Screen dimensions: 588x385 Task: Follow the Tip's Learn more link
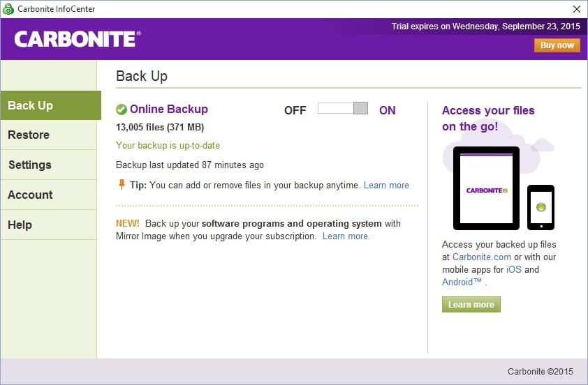pyautogui.click(x=386, y=186)
